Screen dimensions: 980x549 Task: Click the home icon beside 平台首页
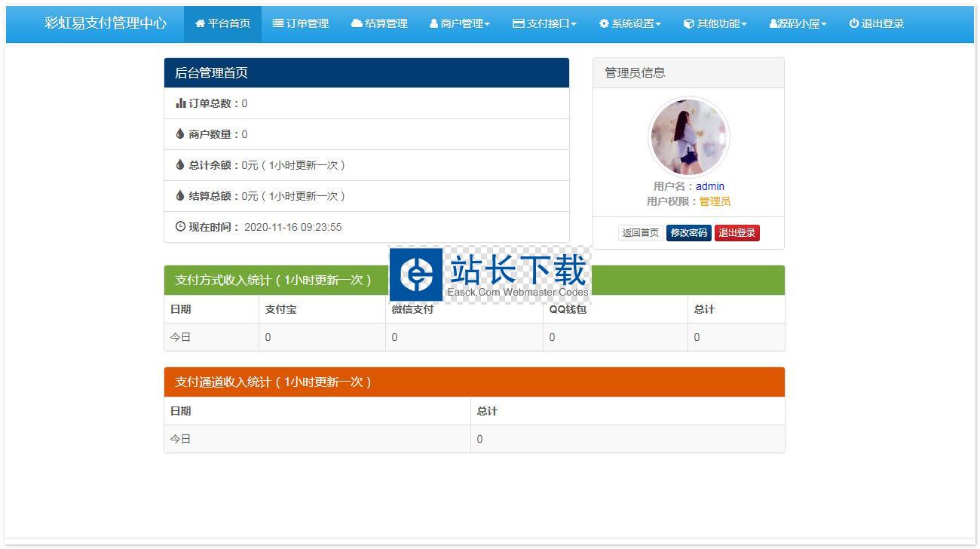coord(200,23)
